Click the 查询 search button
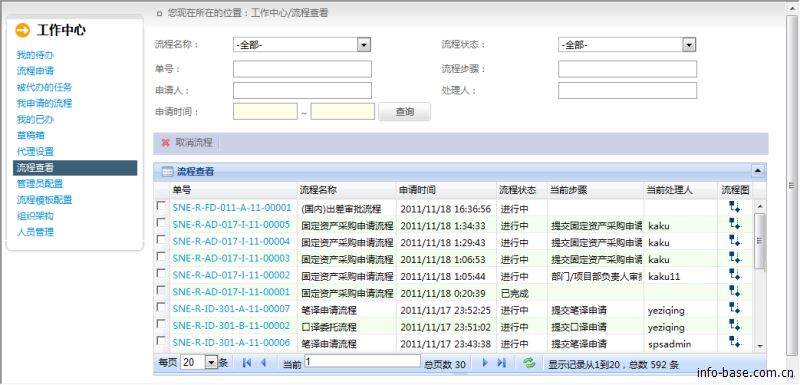800x385 pixels. (405, 112)
